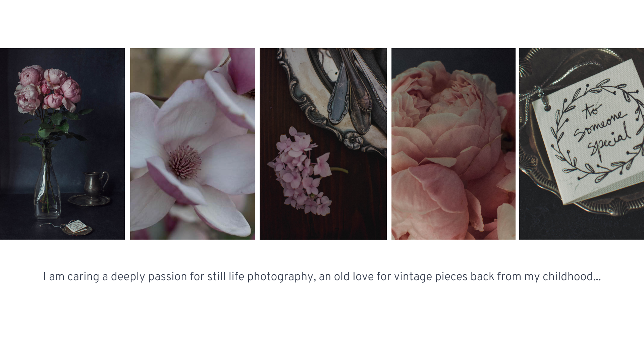Click the still life photography caption text

[322, 277]
